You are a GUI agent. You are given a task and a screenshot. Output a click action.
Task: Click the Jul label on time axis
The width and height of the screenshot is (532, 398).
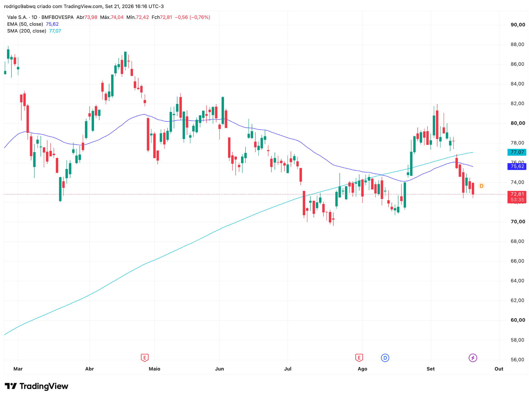tap(288, 369)
